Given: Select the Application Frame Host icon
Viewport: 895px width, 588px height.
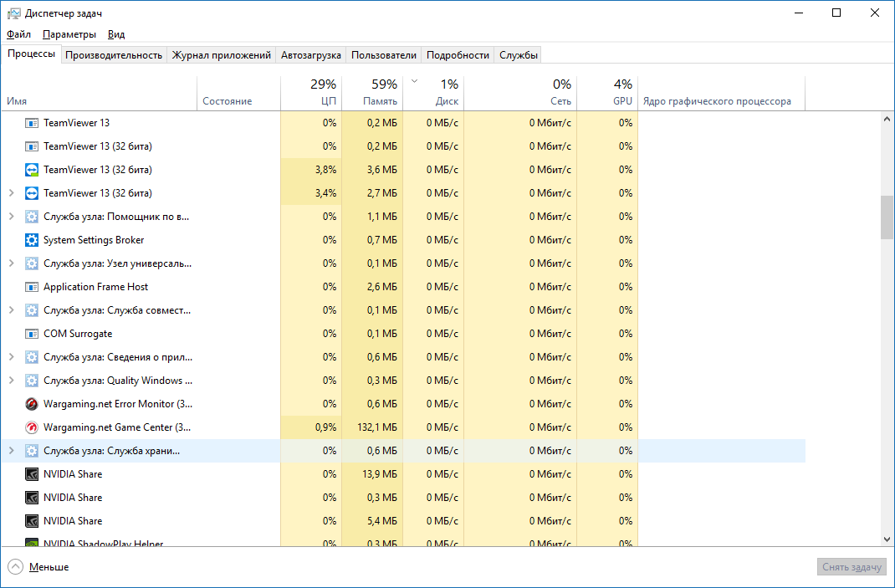Looking at the screenshot, I should 32,287.
